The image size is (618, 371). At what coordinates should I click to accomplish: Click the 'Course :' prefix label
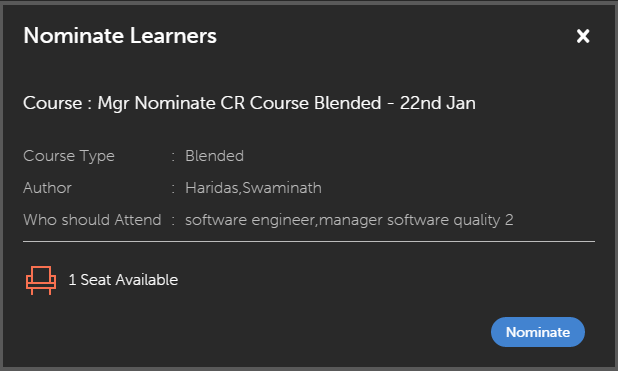coord(58,103)
